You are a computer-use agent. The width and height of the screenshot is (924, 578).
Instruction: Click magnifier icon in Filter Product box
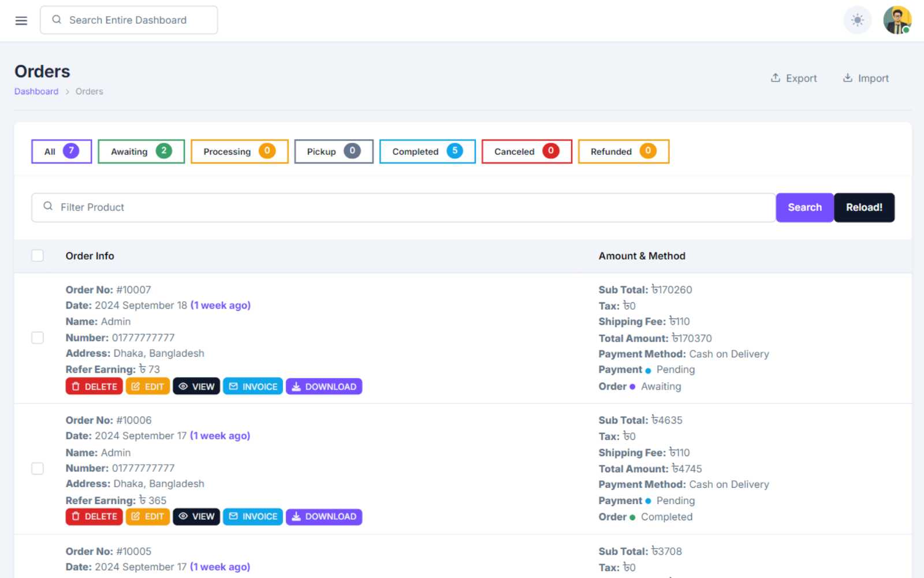click(48, 206)
